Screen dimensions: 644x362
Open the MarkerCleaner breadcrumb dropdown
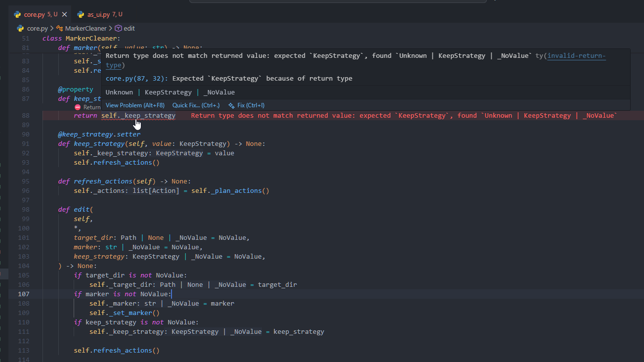pos(86,28)
